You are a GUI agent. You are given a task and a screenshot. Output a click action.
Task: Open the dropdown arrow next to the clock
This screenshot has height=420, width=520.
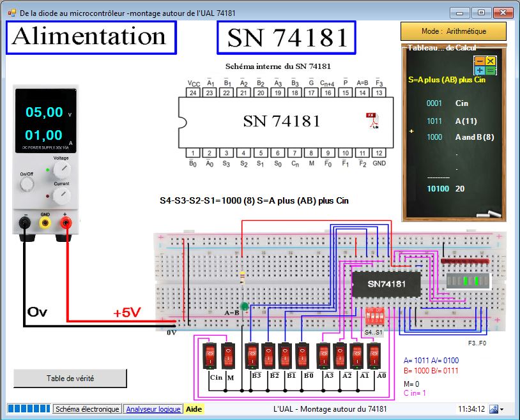click(501, 409)
